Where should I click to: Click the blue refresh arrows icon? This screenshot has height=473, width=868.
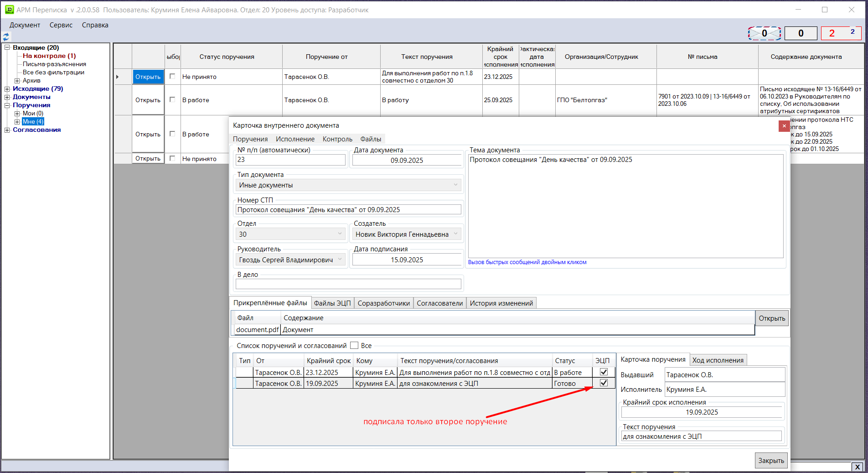pos(6,37)
